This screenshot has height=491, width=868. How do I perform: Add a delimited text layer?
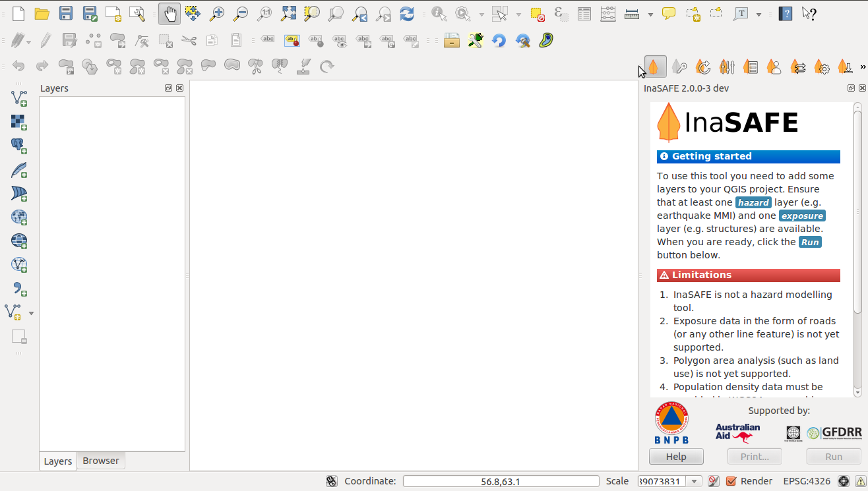(18, 288)
